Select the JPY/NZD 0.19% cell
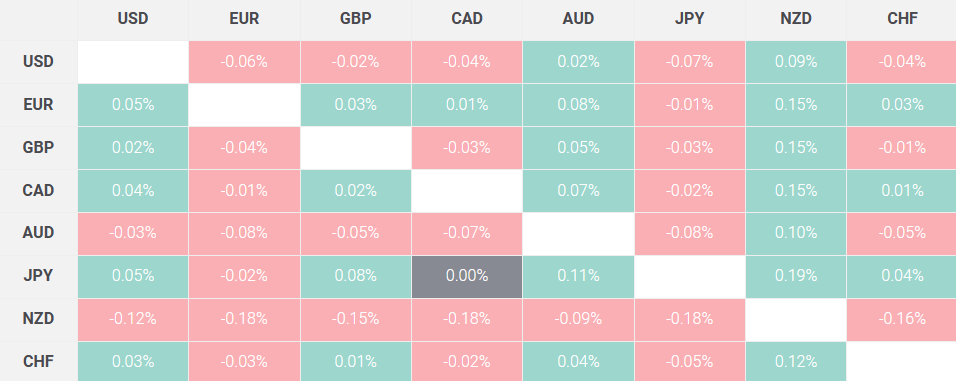Image resolution: width=956 pixels, height=381 pixels. coord(796,277)
